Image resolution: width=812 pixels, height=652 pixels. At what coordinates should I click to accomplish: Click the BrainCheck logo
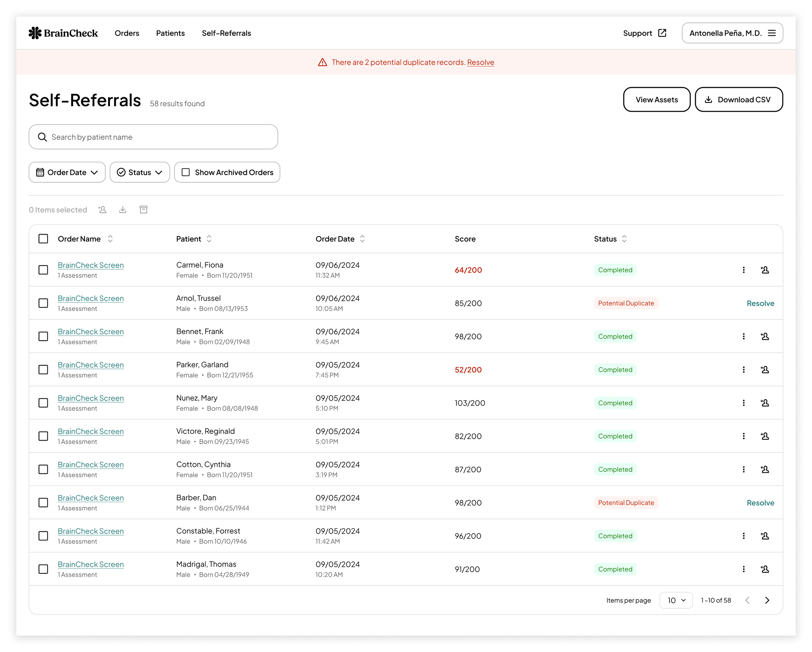(x=63, y=33)
